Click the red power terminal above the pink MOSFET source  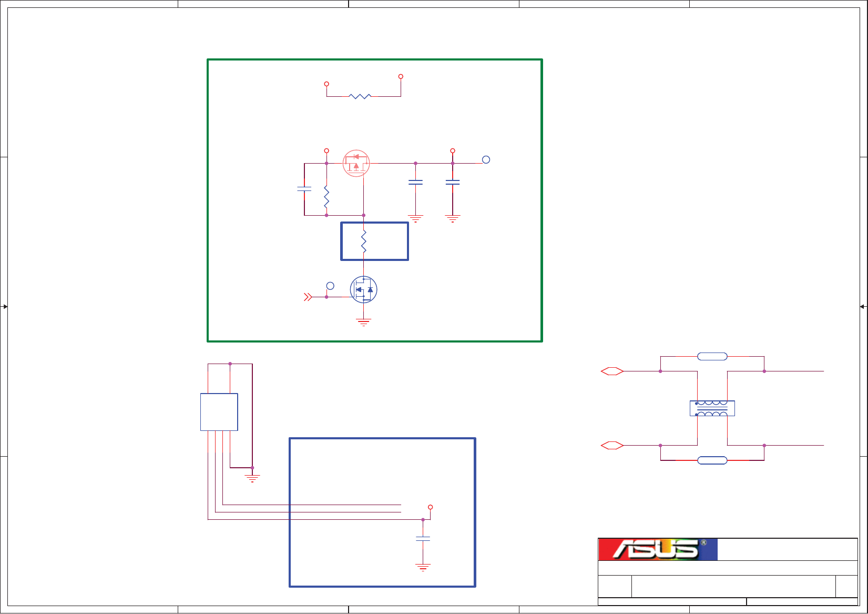[326, 151]
